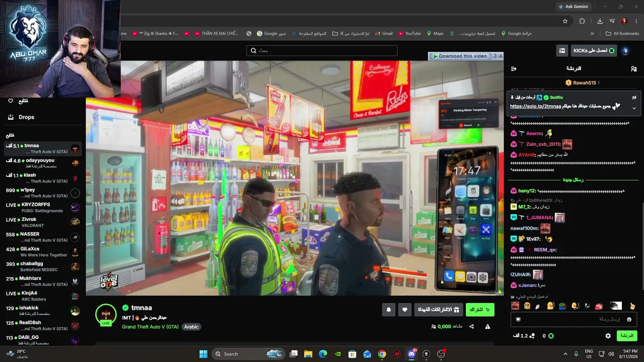Click the Kick search field
The height and width of the screenshot is (362, 644).
pos(322,51)
